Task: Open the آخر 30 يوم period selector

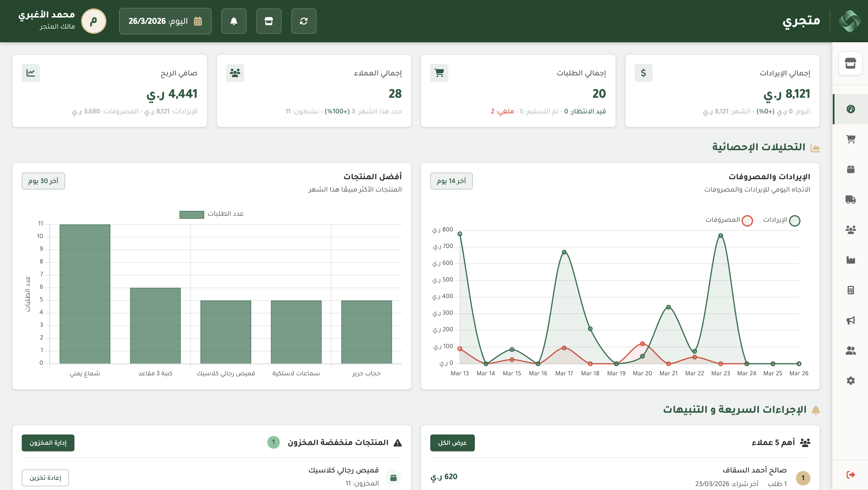Action: (x=43, y=181)
